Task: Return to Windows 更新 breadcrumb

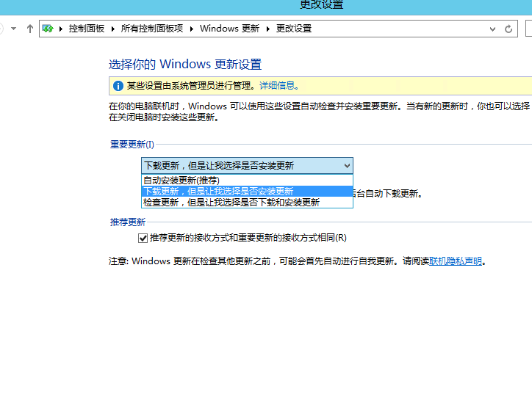Action: (229, 29)
